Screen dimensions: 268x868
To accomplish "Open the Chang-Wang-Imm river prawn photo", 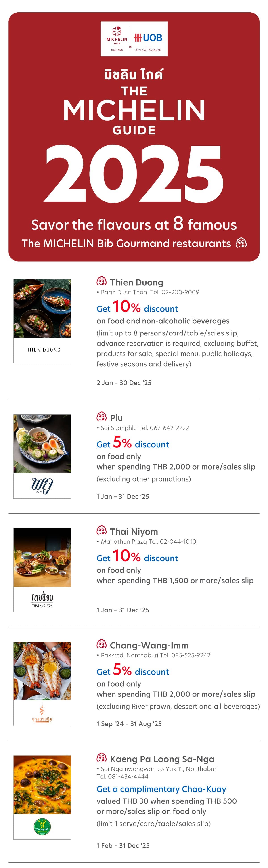I will coord(42,671).
